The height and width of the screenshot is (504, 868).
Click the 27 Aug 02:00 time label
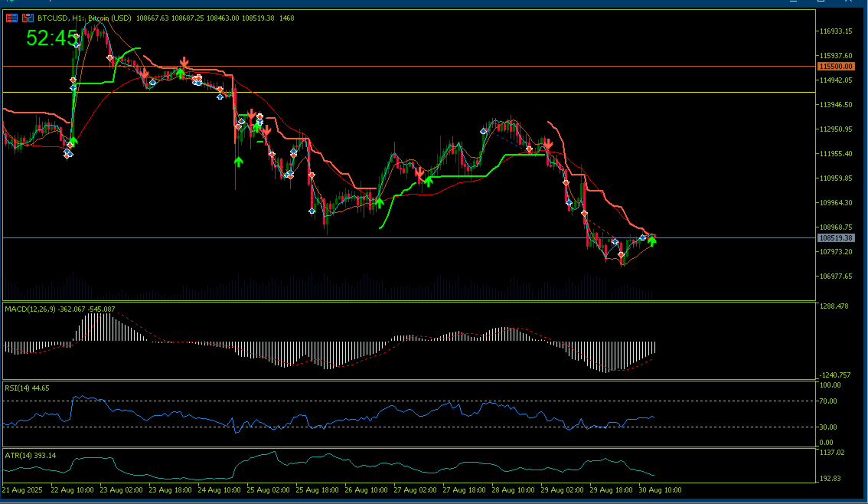point(415,490)
